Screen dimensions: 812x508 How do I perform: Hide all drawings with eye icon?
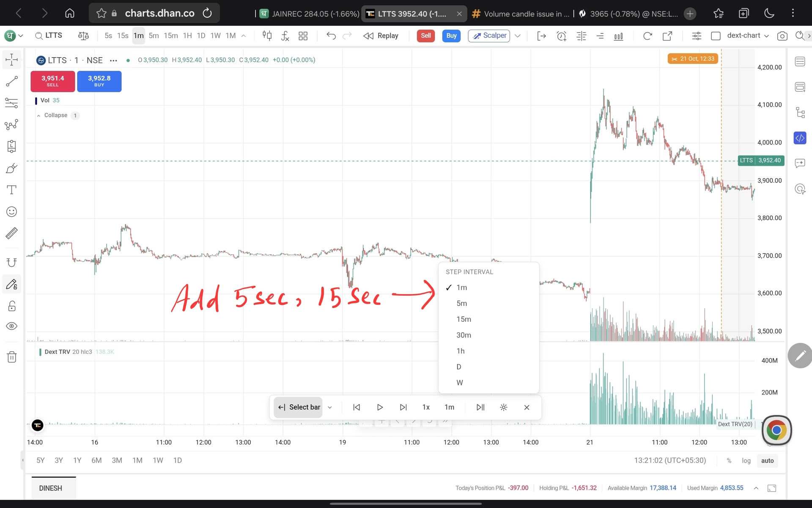click(x=12, y=326)
